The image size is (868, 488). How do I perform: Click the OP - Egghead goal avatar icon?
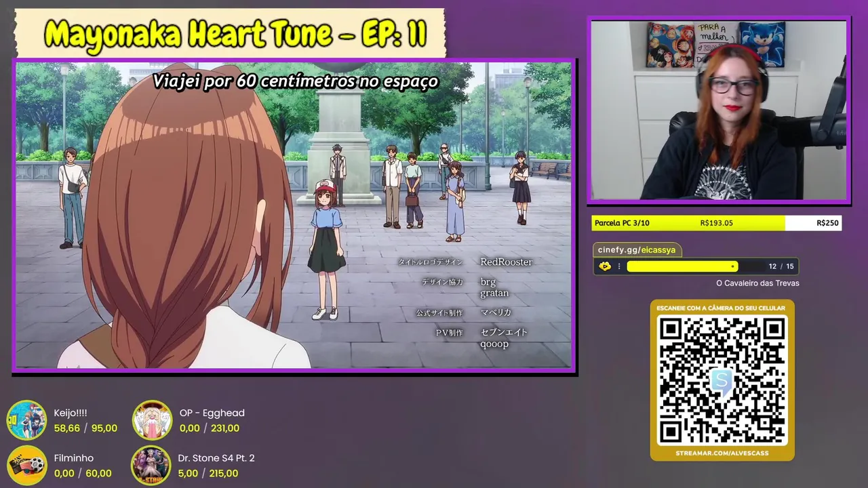(x=152, y=420)
